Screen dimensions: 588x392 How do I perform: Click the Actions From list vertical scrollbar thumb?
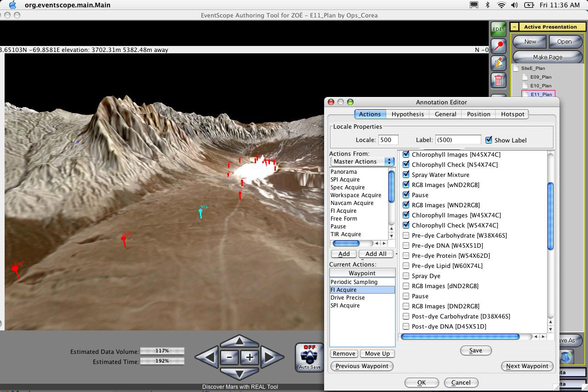click(x=392, y=186)
